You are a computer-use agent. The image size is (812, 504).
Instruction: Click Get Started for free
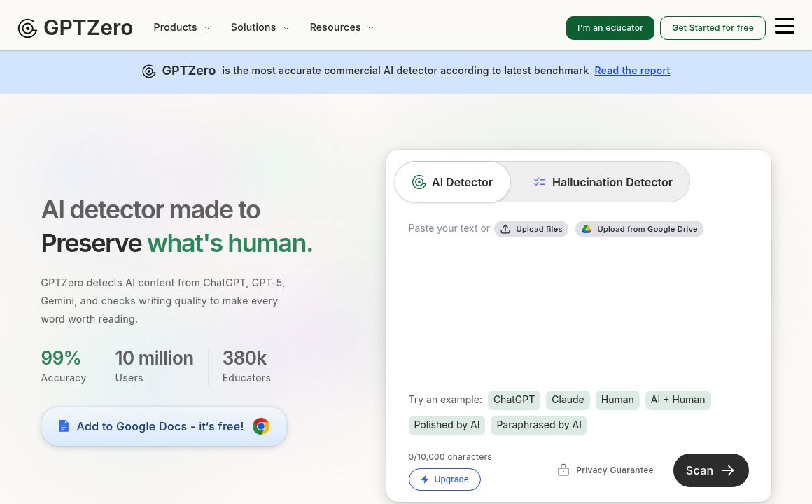(x=713, y=28)
